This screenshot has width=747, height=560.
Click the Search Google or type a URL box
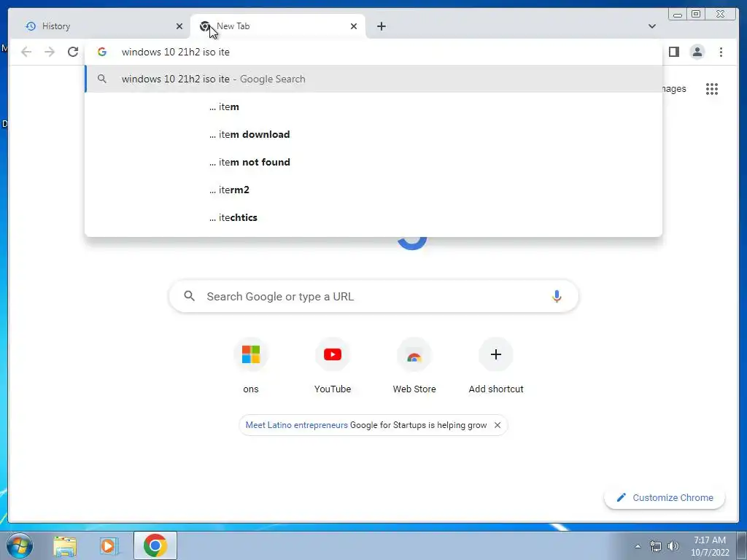tap(373, 296)
